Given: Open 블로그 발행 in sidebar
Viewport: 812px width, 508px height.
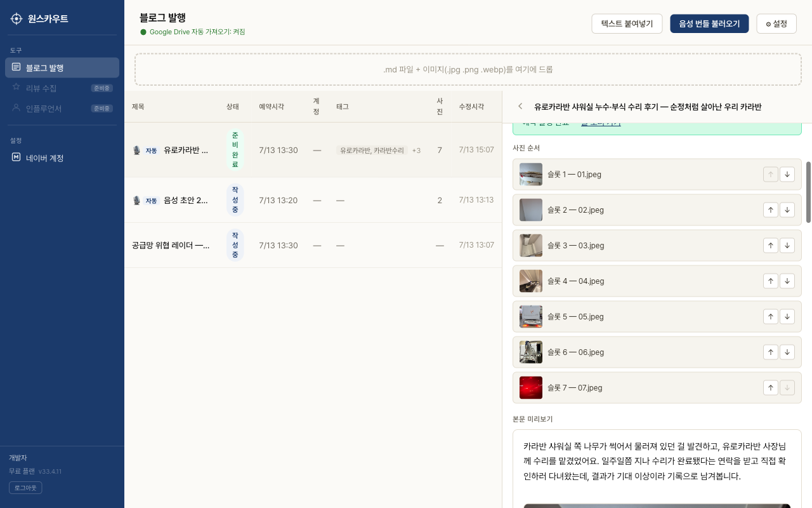Looking at the screenshot, I should pos(62,68).
